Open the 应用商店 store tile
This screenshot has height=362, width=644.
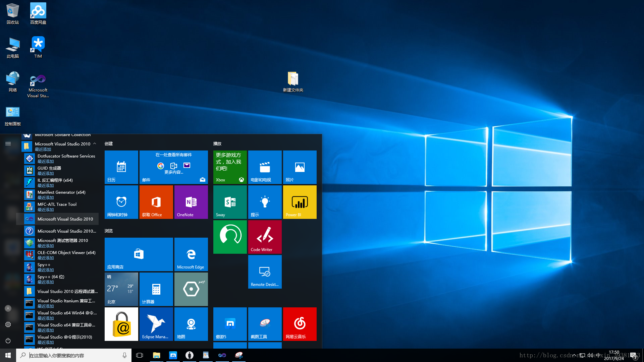[139, 254]
